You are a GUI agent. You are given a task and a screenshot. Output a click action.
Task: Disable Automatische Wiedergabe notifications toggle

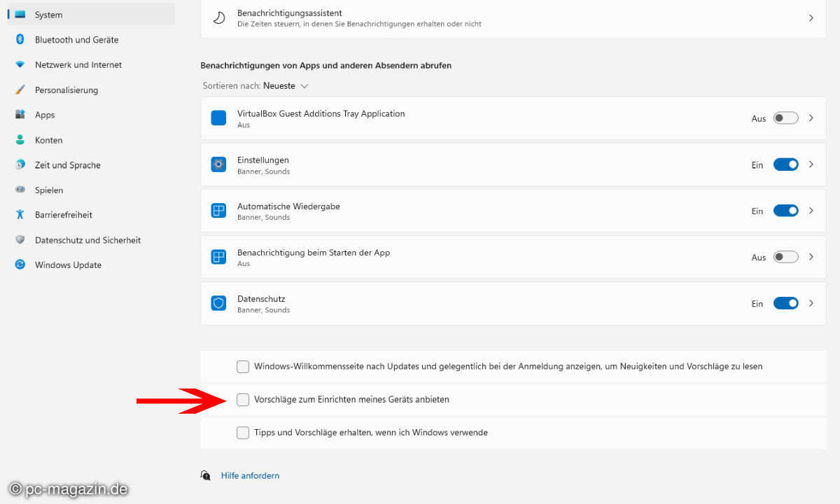coord(785,211)
